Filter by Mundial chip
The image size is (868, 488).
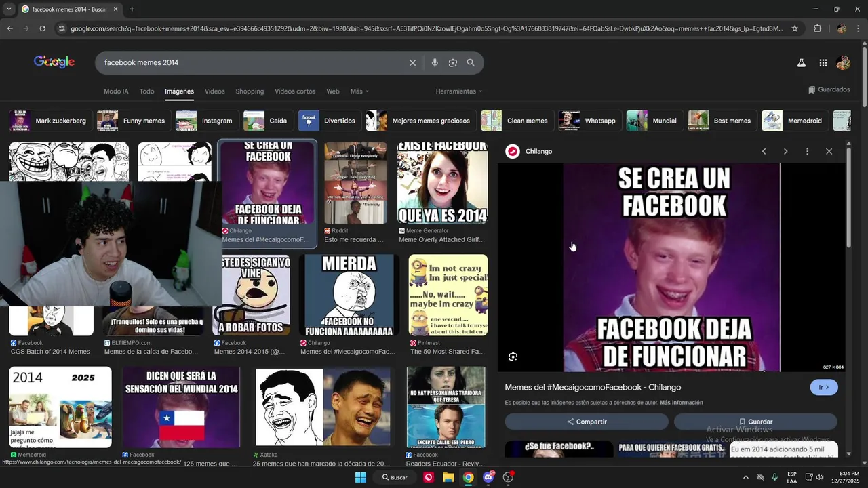click(x=654, y=121)
